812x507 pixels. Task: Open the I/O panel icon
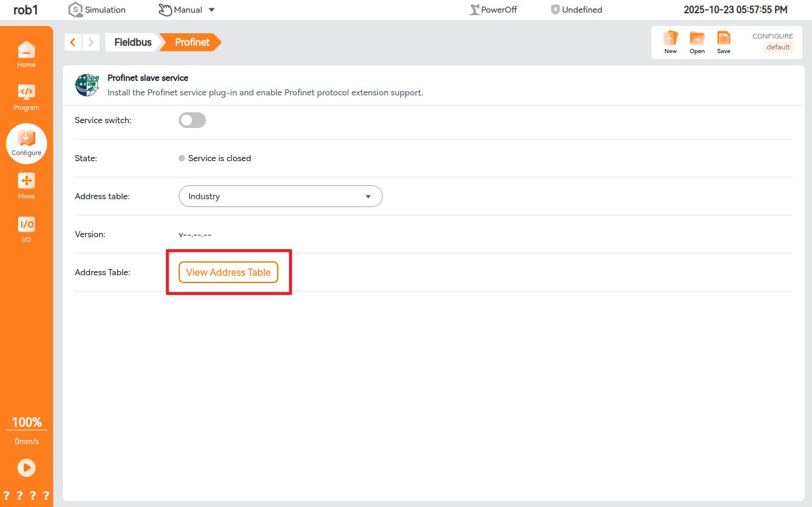tap(27, 229)
